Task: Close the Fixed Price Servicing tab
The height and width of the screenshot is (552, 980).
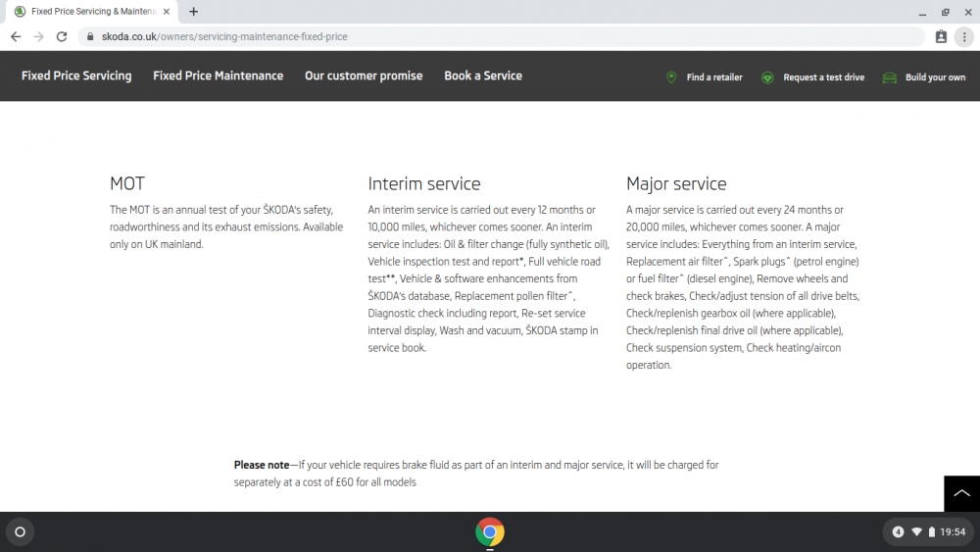Action: [167, 11]
